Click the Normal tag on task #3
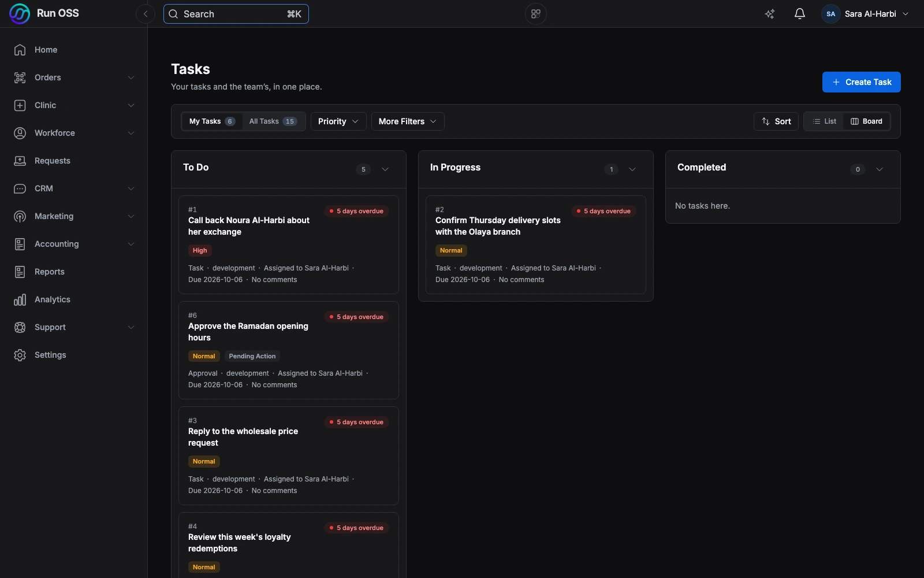Image resolution: width=924 pixels, height=578 pixels. click(x=204, y=461)
